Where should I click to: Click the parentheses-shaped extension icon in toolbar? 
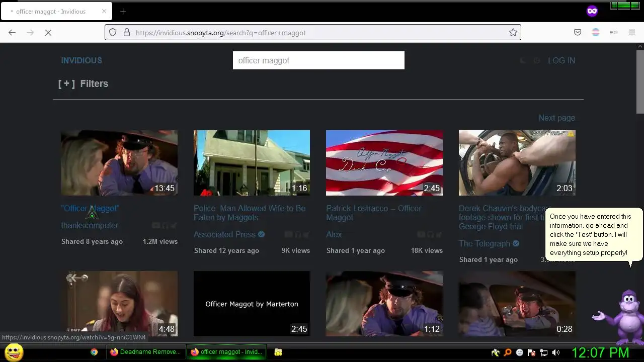pyautogui.click(x=614, y=32)
